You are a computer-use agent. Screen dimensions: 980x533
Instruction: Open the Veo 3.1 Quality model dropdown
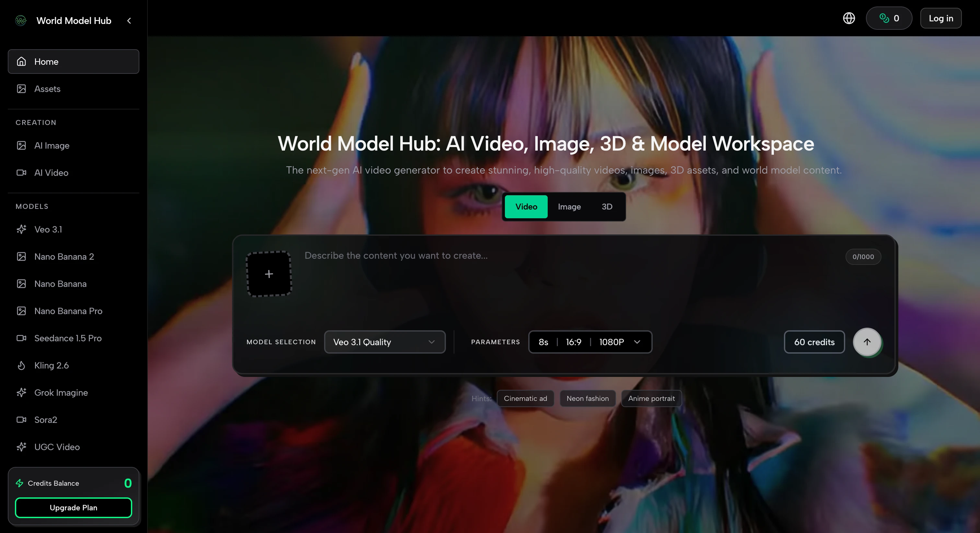click(x=384, y=342)
